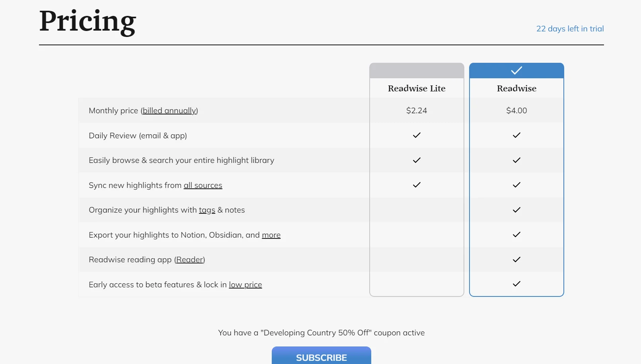Open the "all sources" link
Screen dimensions: 641x364
203,185
